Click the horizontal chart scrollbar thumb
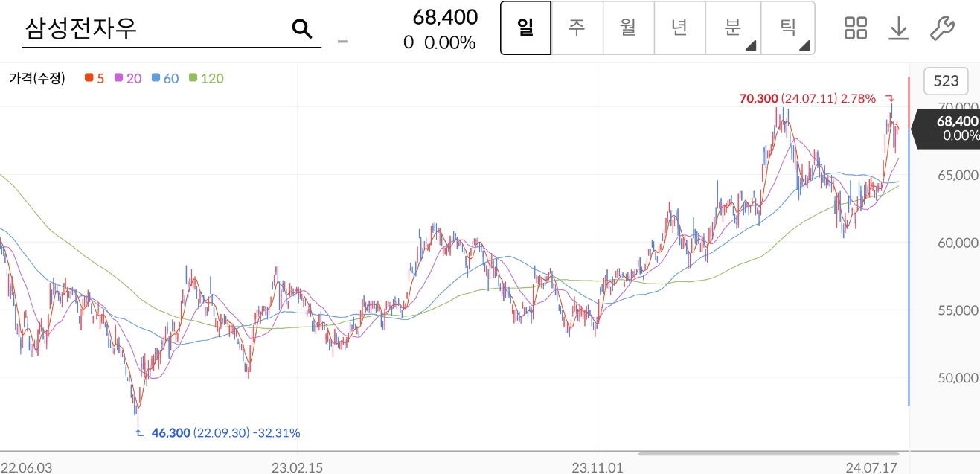This screenshot has height=474, width=980. point(769,453)
